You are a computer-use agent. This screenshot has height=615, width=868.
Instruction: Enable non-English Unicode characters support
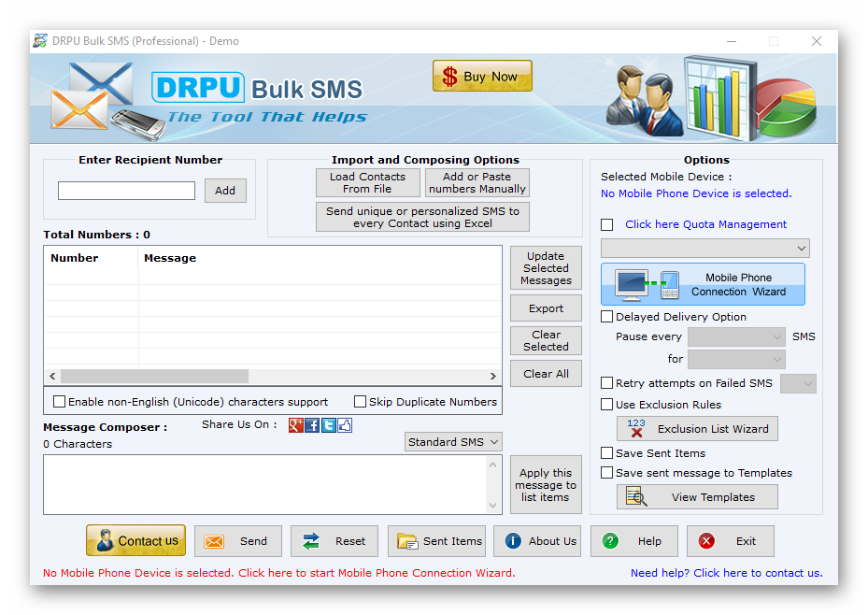click(x=60, y=401)
